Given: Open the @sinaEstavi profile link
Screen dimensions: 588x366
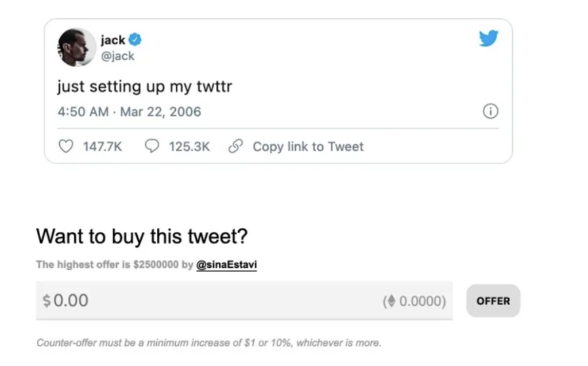Looking at the screenshot, I should pos(226,265).
